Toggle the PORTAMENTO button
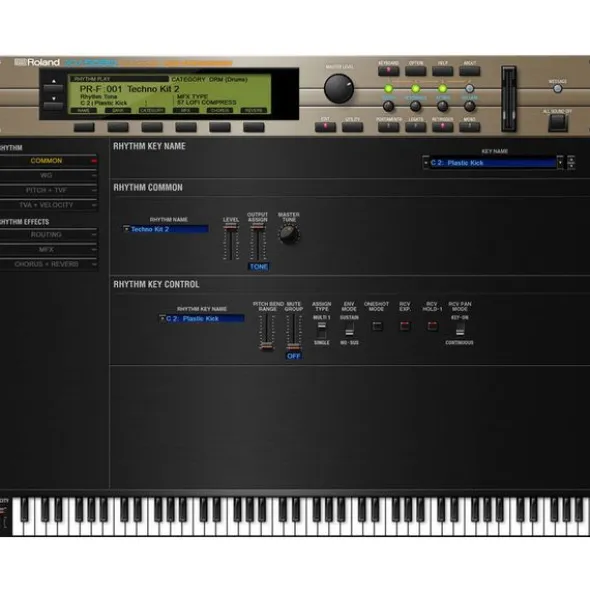 click(388, 127)
